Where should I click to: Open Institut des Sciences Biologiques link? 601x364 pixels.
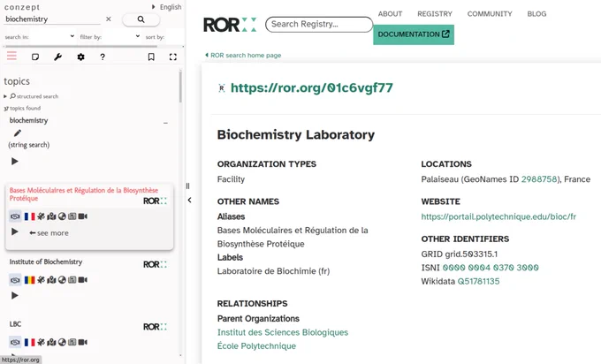283,332
